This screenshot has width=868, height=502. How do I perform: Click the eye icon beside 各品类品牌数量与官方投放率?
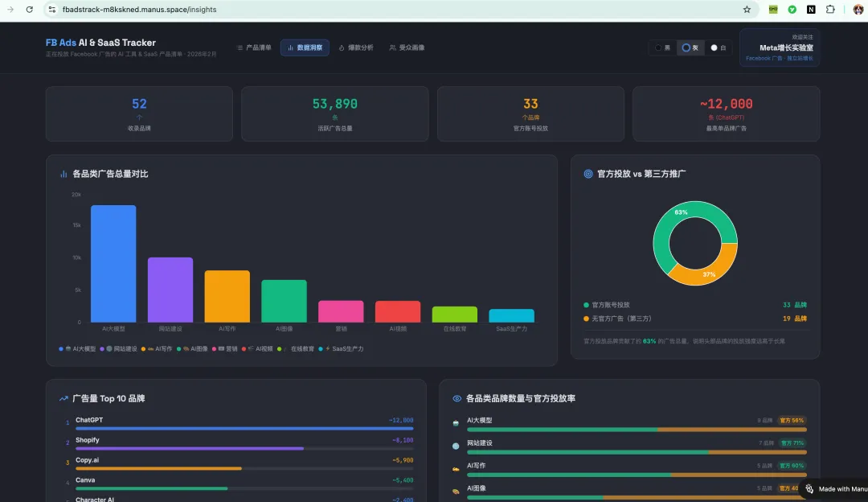[457, 398]
